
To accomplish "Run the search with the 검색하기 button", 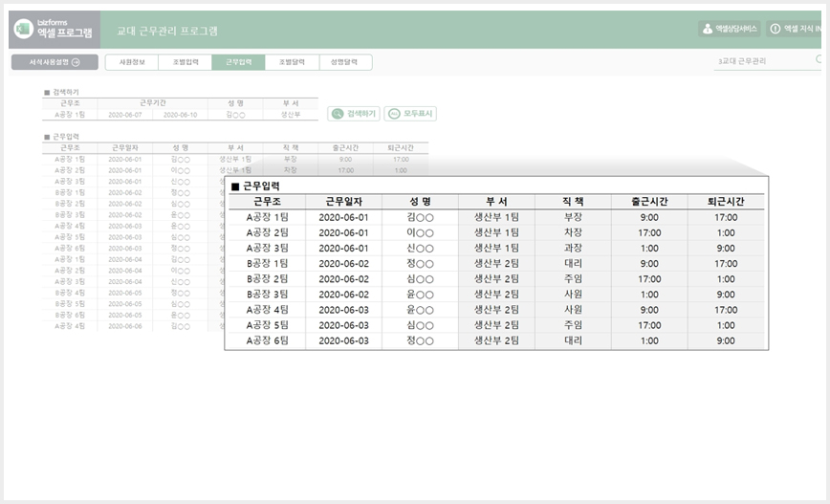I will [x=354, y=114].
